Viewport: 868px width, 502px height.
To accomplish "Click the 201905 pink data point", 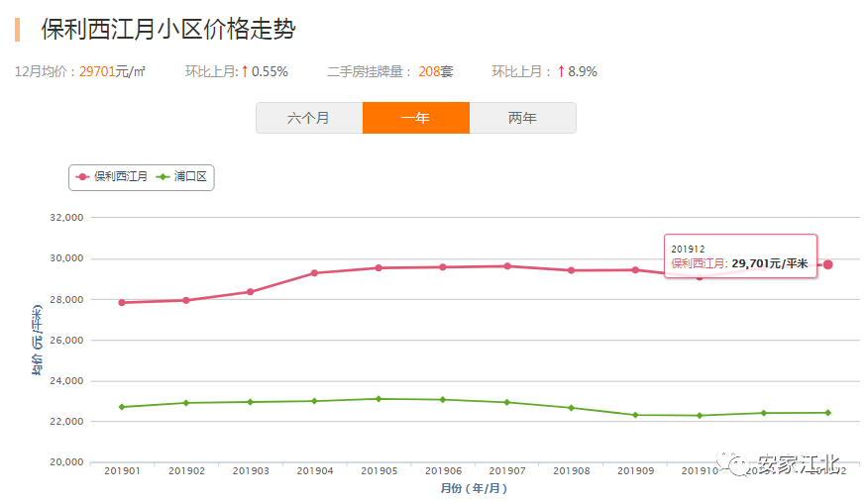I will 379,267.
